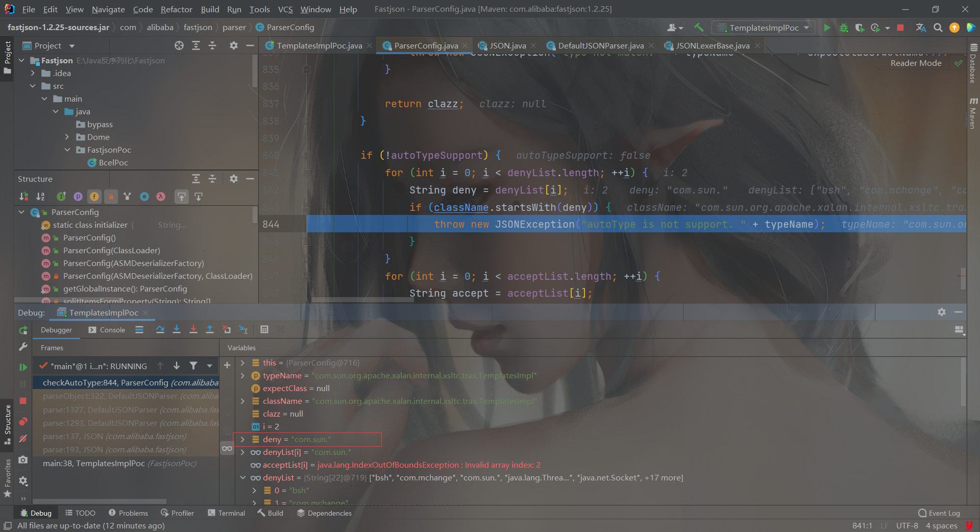Open wrench Modify Run Configuration icon
The image size is (980, 532).
click(x=23, y=347)
